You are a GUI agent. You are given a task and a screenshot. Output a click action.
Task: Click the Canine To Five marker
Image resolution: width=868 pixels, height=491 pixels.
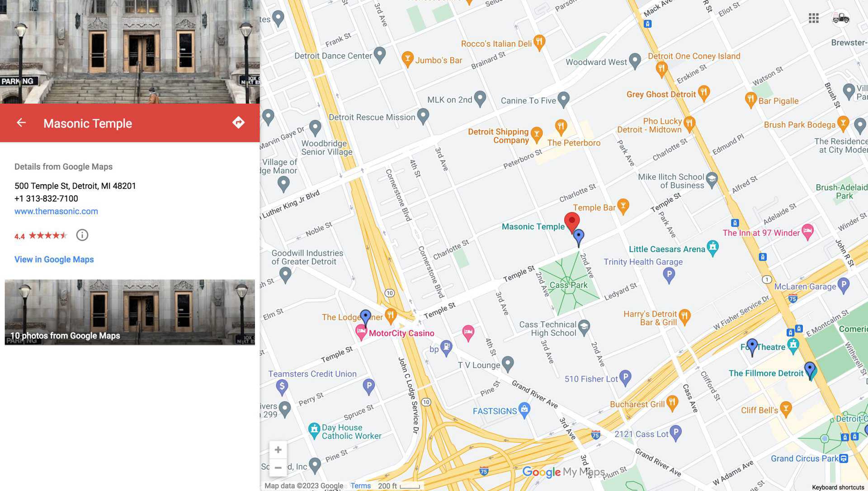[x=563, y=99]
